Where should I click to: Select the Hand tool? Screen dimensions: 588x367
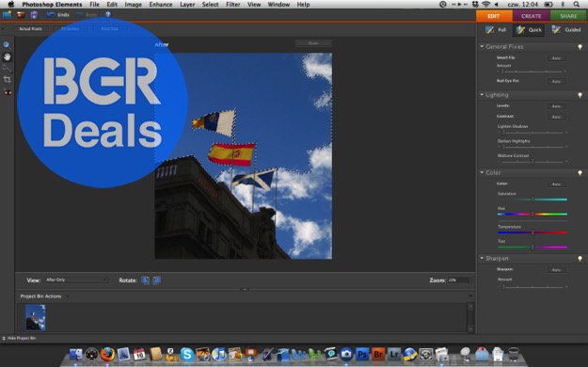pyautogui.click(x=7, y=56)
